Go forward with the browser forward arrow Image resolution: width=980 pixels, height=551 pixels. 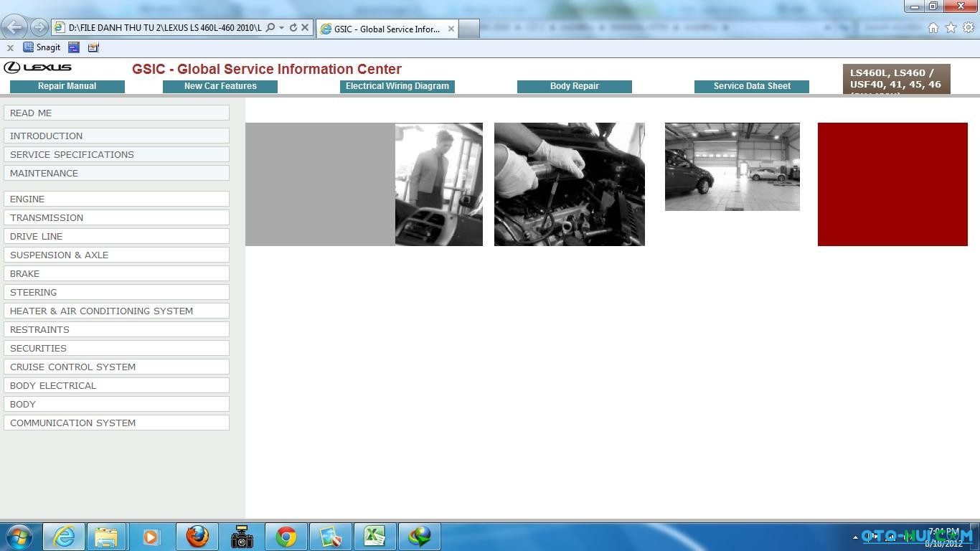[x=39, y=27]
